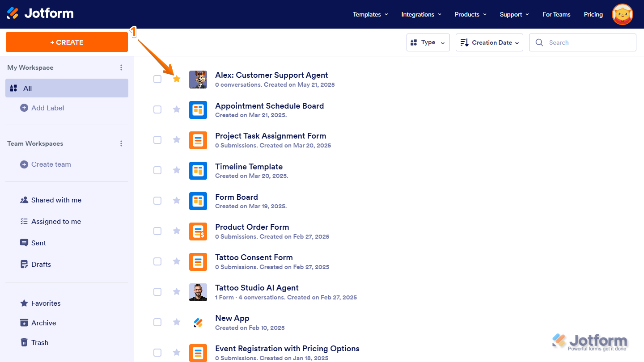Click the Appointment Schedule Board app icon
The image size is (644, 362).
198,109
